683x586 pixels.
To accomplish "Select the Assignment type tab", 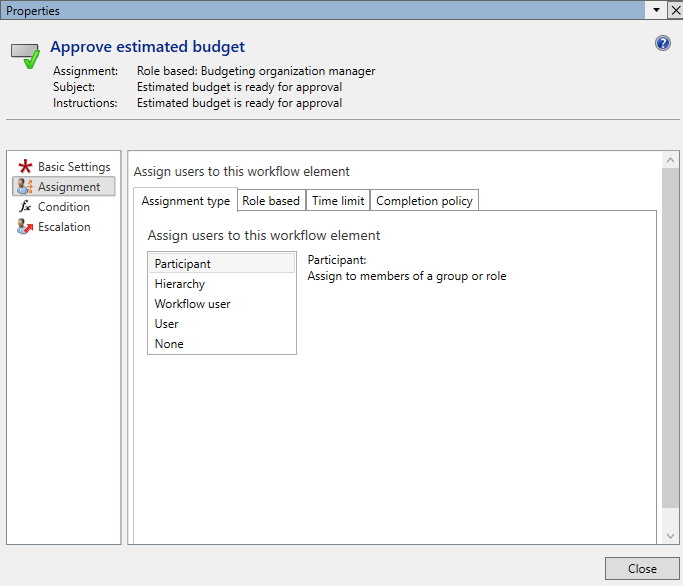I will [186, 201].
